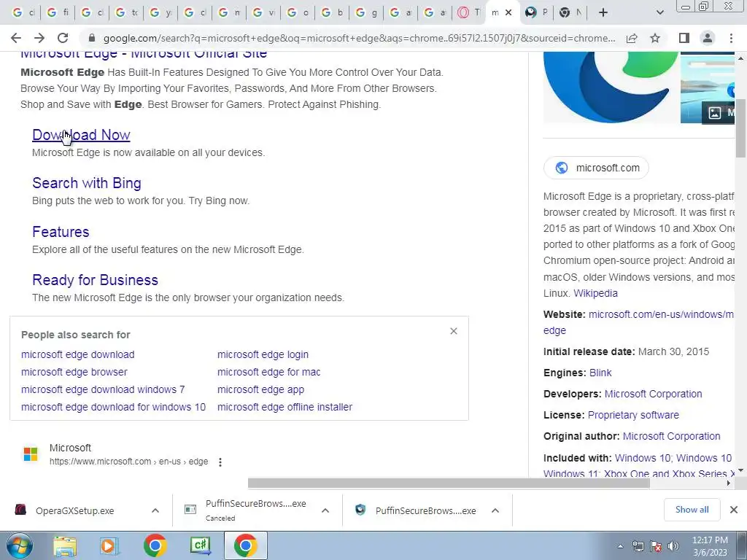This screenshot has width=747, height=560.
Task: Search 'microsoft edge for mac'
Action: (268, 373)
